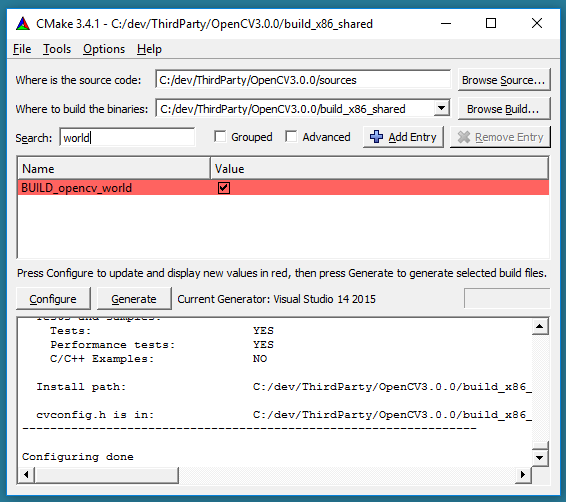Click the blue plus Add Entry icon
This screenshot has height=502, width=566.
click(x=376, y=137)
